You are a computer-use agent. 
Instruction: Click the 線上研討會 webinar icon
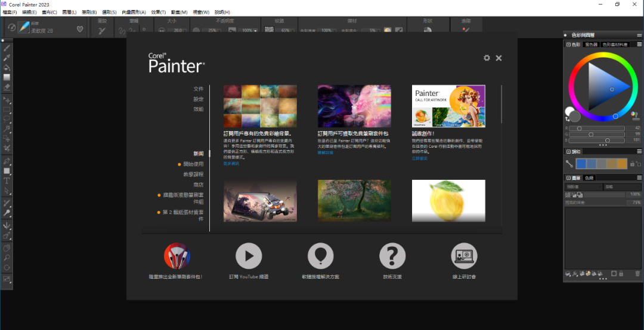click(x=464, y=256)
